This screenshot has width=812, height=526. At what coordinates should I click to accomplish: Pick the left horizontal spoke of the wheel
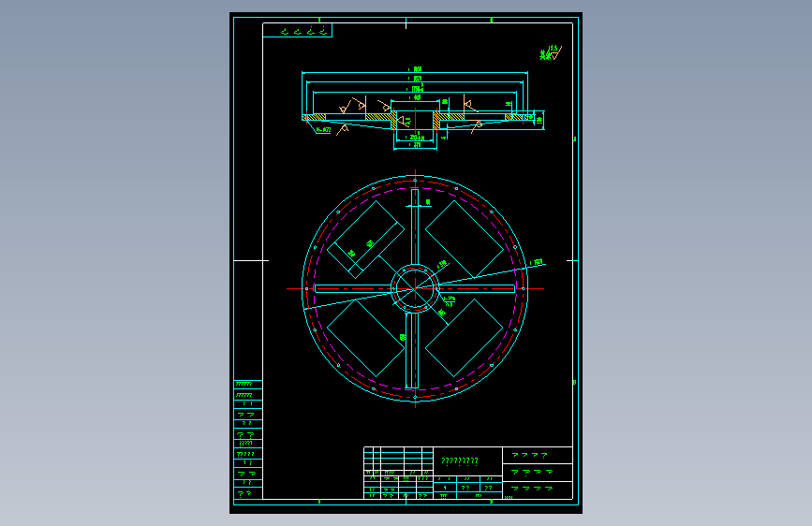[x=353, y=289]
